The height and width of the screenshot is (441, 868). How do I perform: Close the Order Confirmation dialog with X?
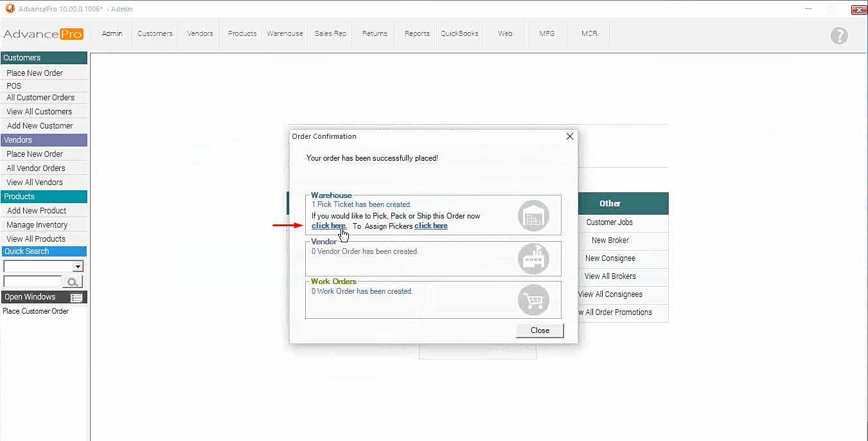(x=569, y=136)
